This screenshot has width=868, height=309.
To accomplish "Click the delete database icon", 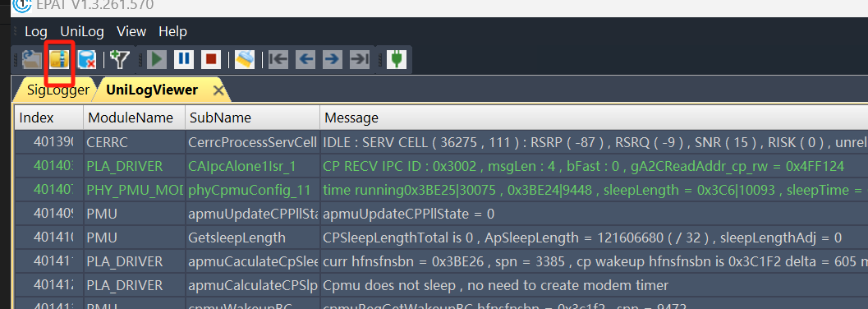I will (86, 59).
